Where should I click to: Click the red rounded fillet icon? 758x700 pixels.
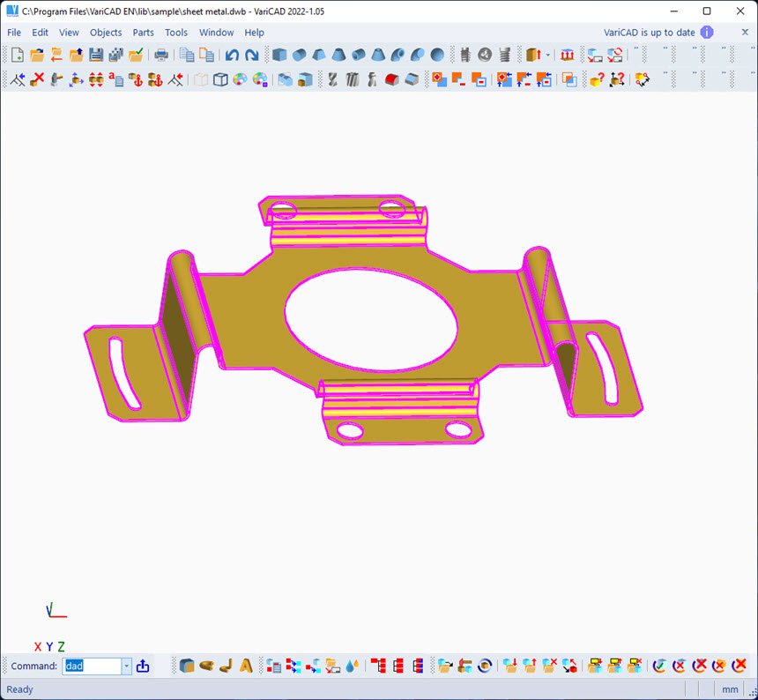click(x=391, y=79)
